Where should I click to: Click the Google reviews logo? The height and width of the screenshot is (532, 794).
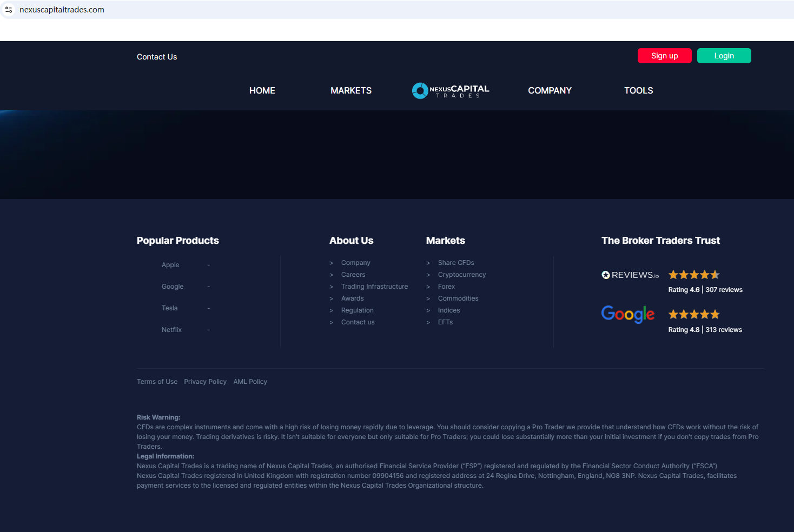[x=627, y=314]
